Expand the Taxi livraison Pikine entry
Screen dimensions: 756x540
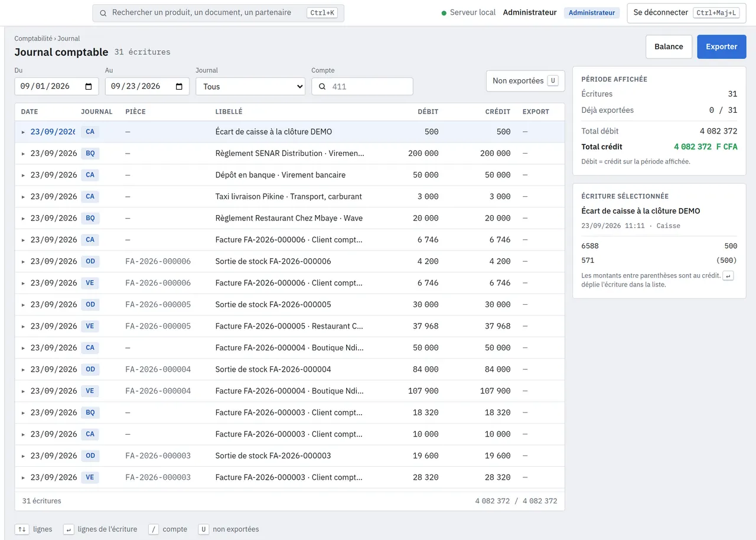[x=24, y=197]
